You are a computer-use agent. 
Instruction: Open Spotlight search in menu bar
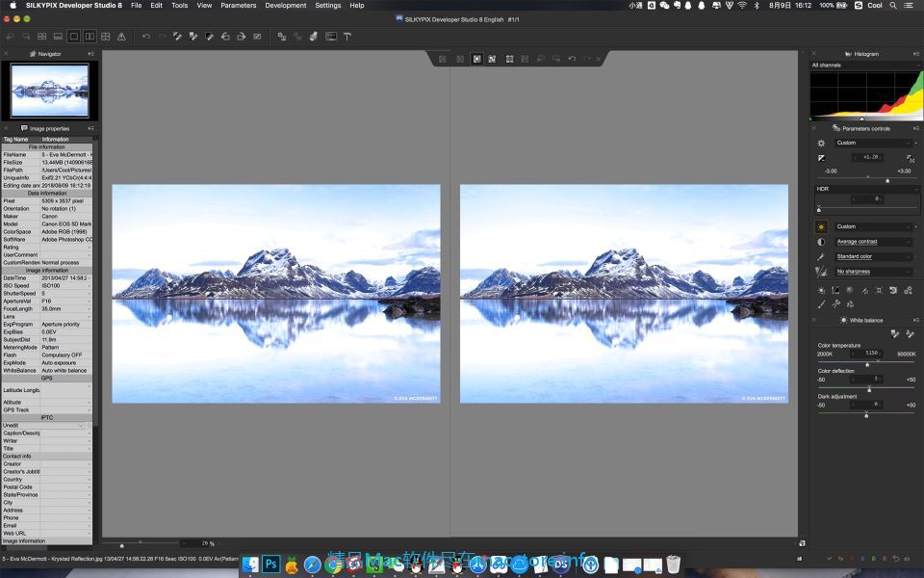893,6
